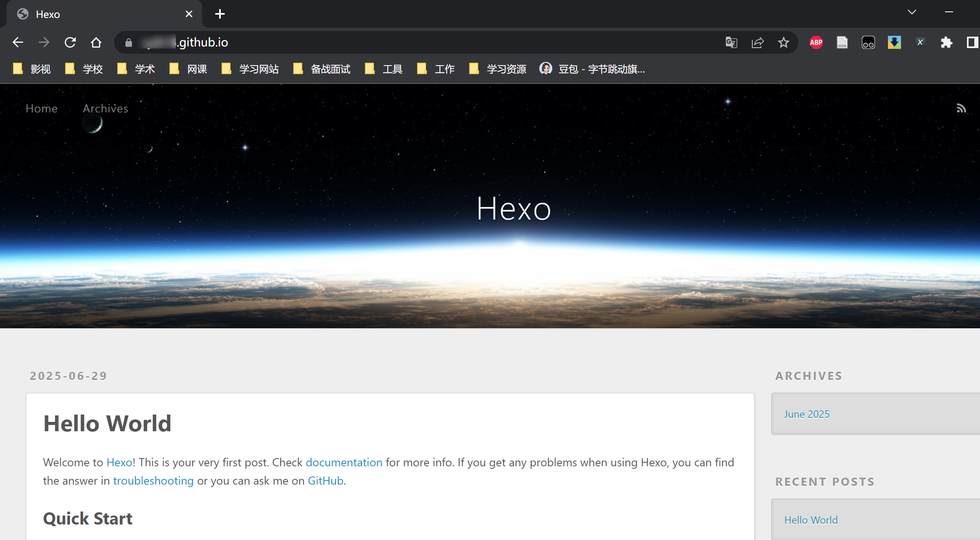The image size is (980, 540).
Task: View site info via the lock icon
Action: coord(129,42)
